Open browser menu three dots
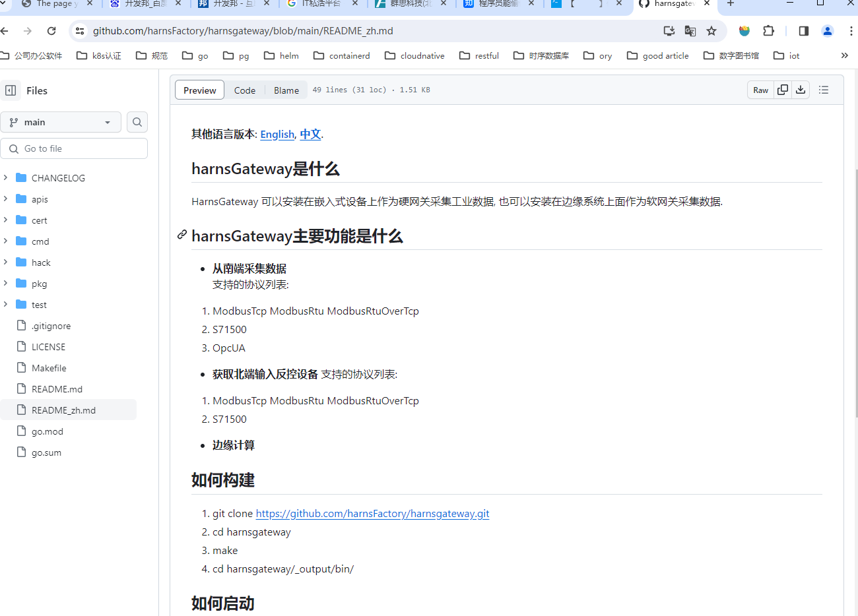Screen dimensions: 858x616 [851, 31]
